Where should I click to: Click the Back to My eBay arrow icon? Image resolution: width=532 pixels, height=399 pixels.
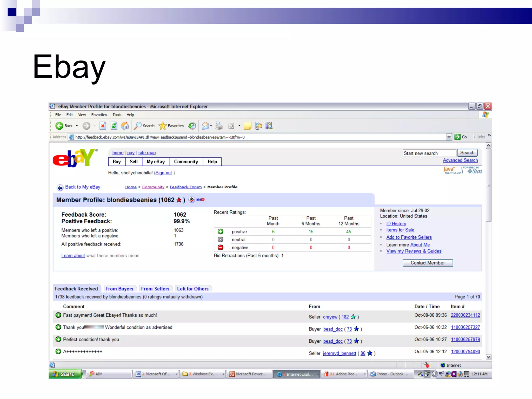(60, 188)
